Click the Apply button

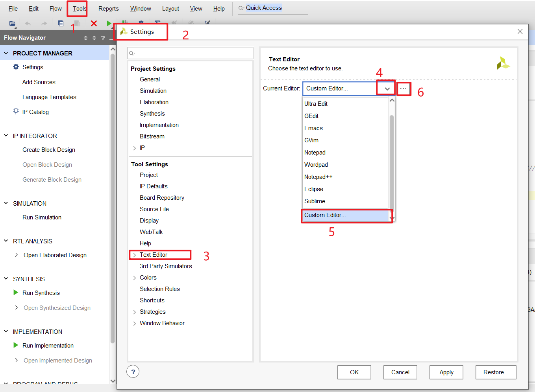pos(446,372)
